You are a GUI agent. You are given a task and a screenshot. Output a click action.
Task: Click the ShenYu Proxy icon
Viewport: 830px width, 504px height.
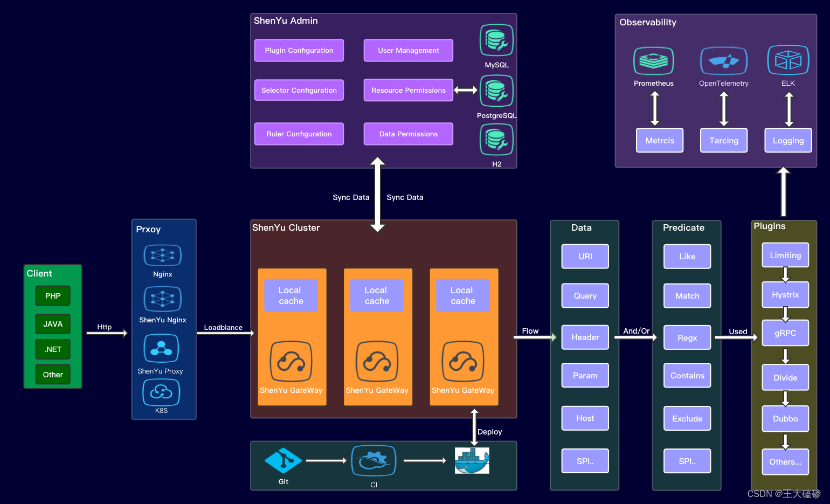click(x=161, y=348)
